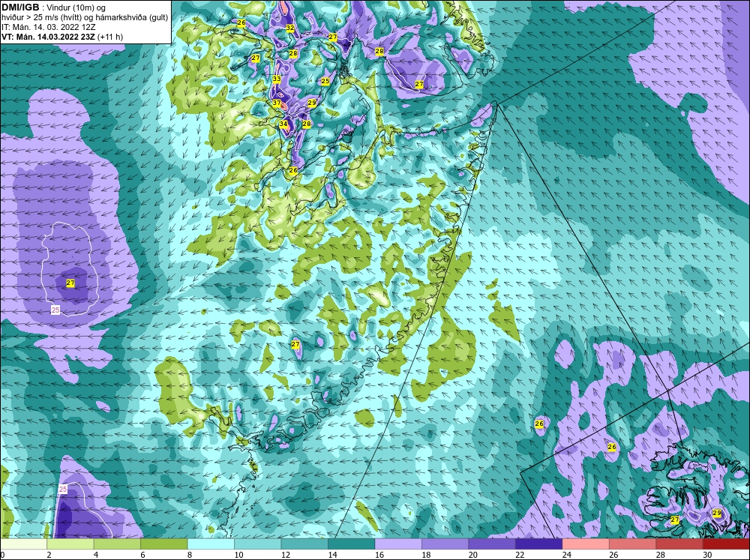This screenshot has height=560, width=750.
Task: Click the yellow gust label 37
Action: pyautogui.click(x=277, y=103)
